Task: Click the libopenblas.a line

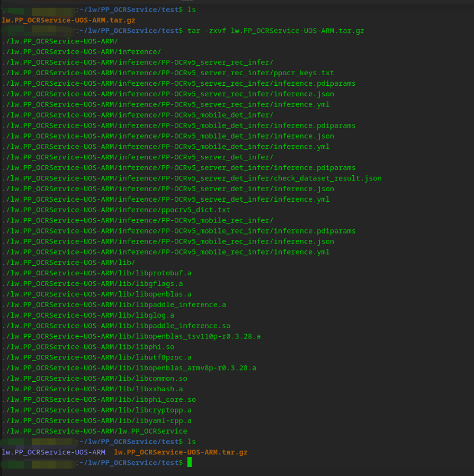Action: (96, 294)
